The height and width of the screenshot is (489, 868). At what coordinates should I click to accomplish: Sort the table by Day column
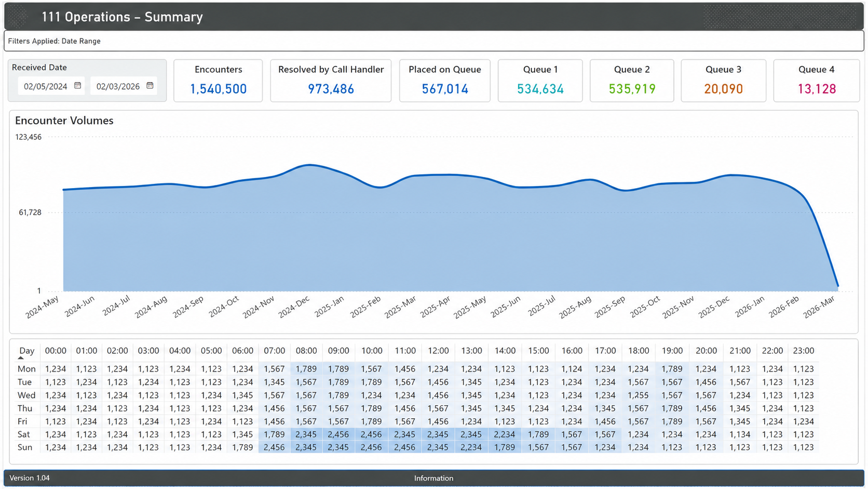pyautogui.click(x=26, y=351)
